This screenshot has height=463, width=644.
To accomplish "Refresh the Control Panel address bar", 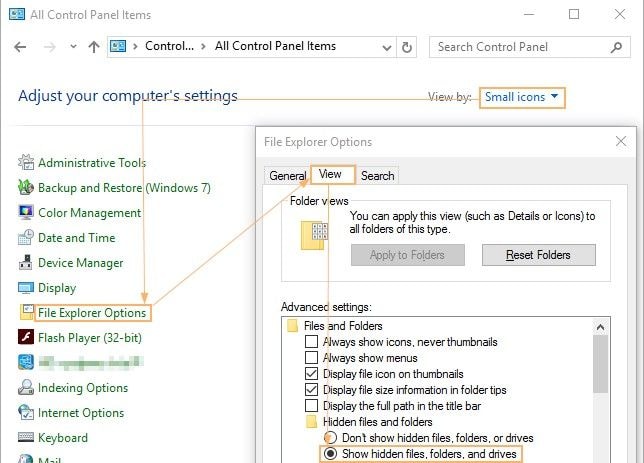I will point(406,47).
